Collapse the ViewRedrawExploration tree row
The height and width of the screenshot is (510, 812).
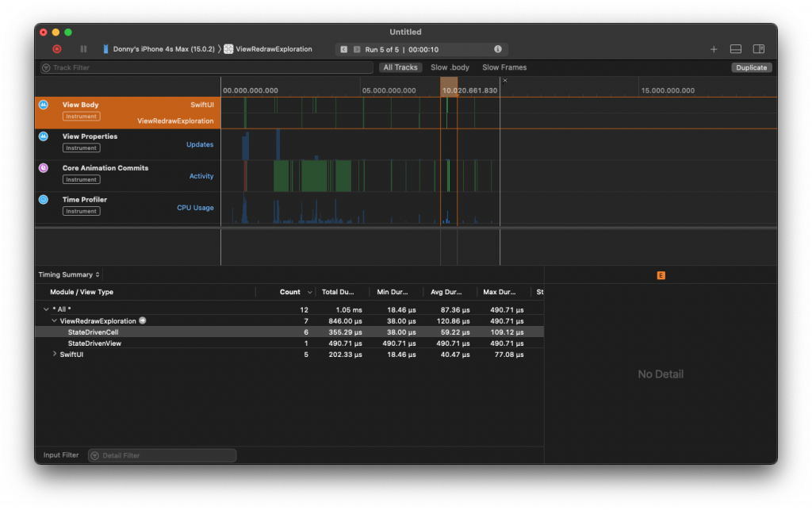[x=55, y=321]
